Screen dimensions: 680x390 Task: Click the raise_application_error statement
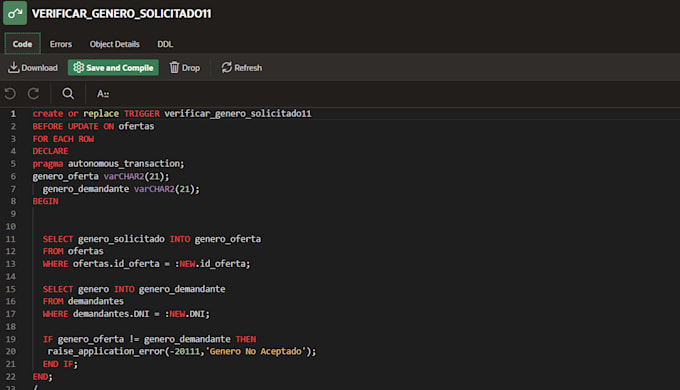pyautogui.click(x=182, y=351)
